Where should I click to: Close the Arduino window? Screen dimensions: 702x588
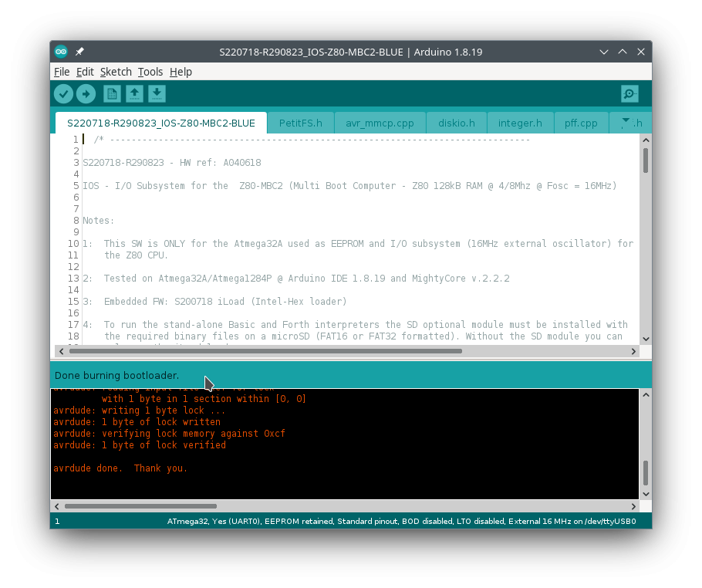(641, 52)
